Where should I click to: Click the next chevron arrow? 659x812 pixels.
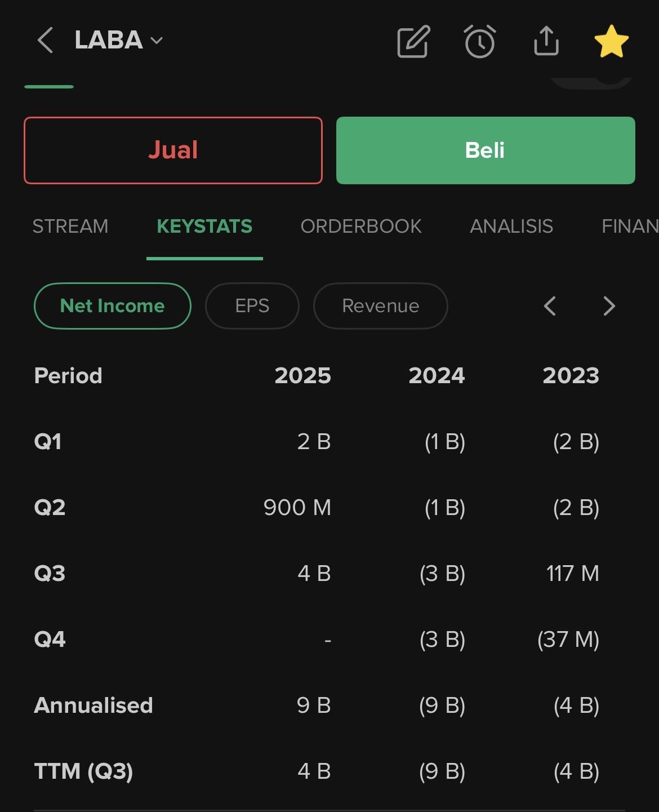tap(609, 306)
